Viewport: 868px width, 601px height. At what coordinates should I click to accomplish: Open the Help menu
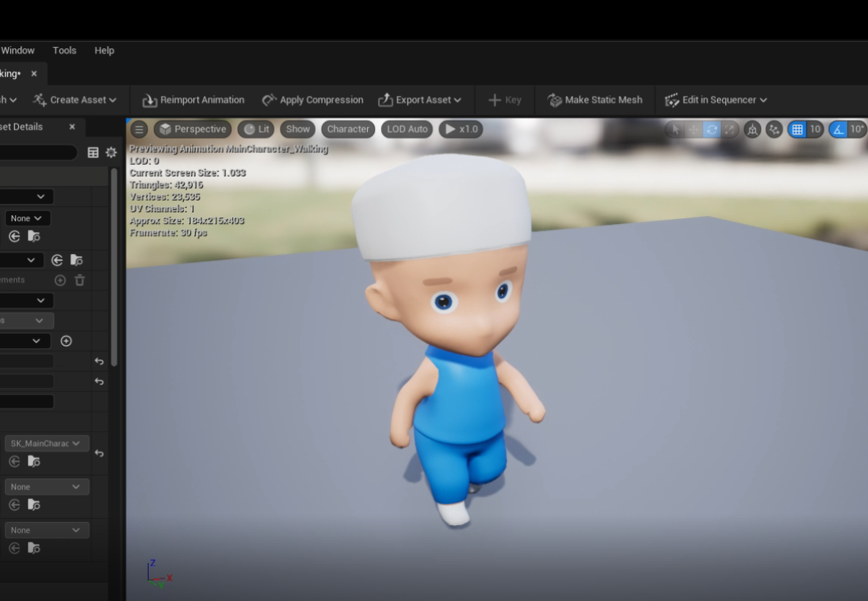pos(104,51)
